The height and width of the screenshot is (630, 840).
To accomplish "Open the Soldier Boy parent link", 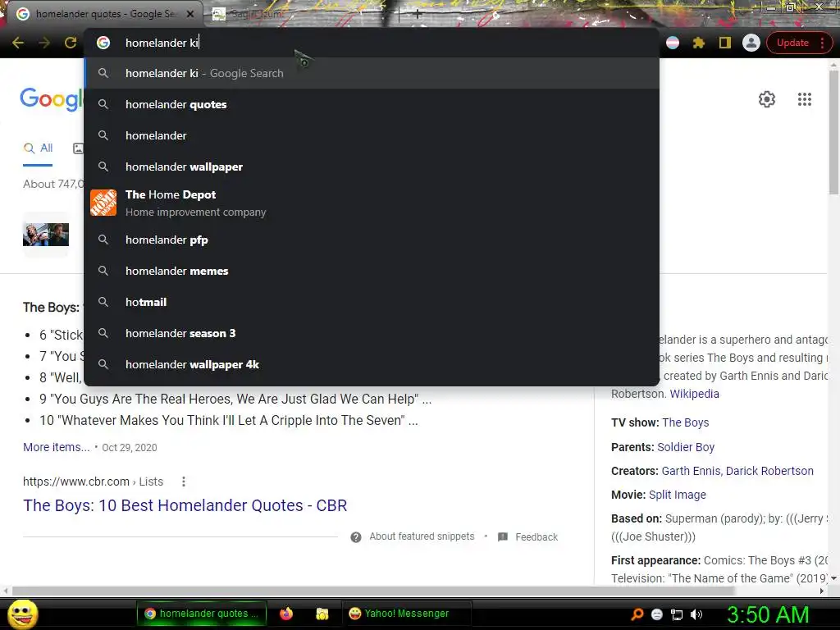I will 686,447.
